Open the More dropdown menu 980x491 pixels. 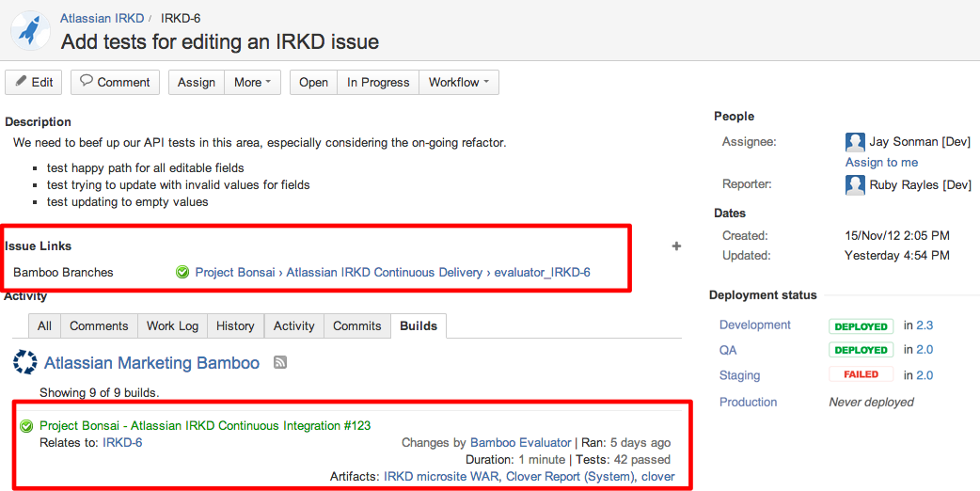coord(252,83)
